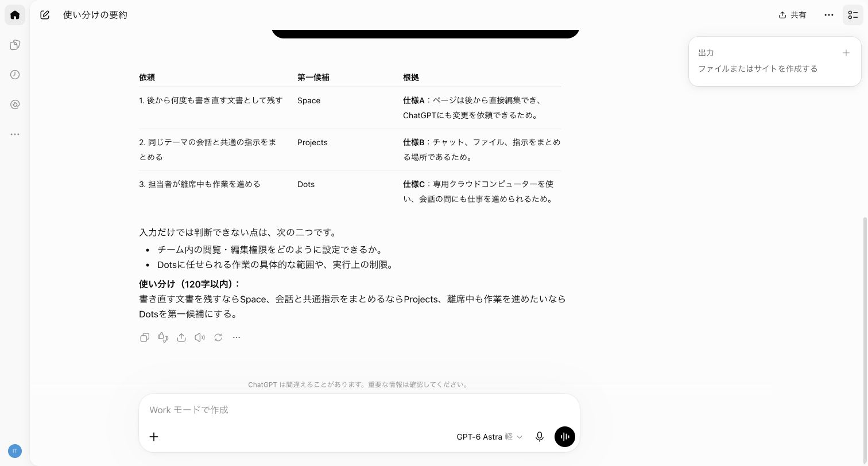This screenshot has height=466, width=868.
Task: Click the plus attachment icon in composer
Action: click(154, 437)
